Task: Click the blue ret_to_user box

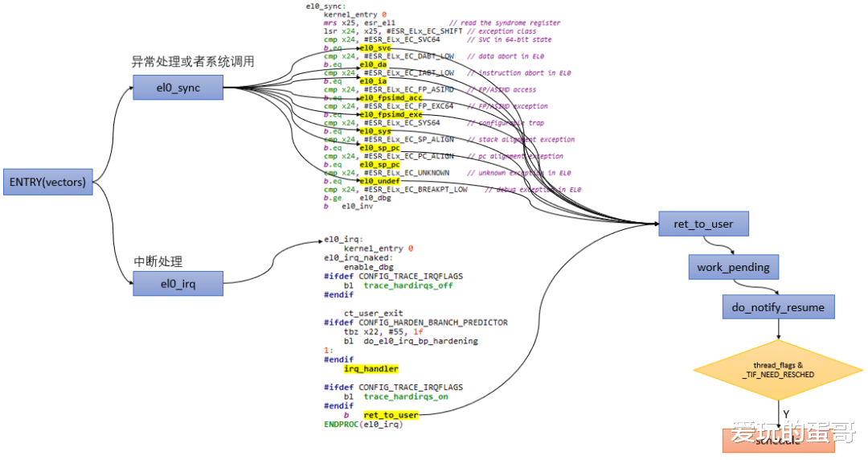Action: pos(703,224)
